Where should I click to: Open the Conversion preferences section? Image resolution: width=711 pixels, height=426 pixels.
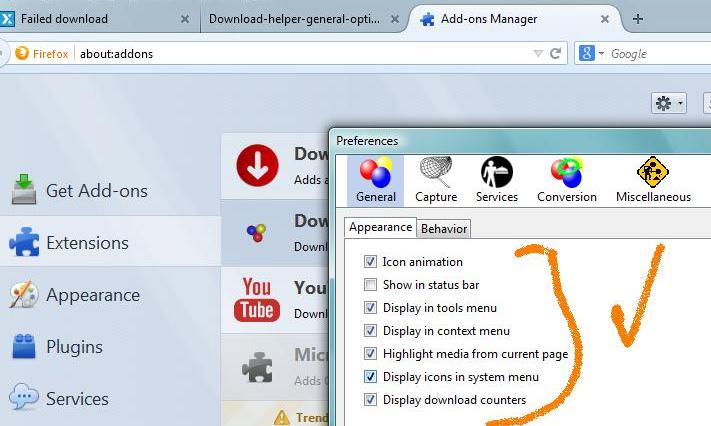566,181
